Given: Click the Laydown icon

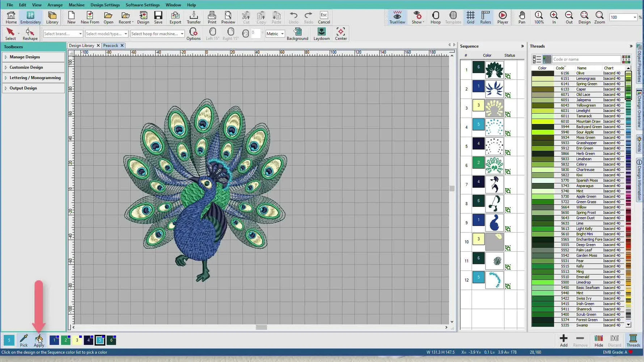Looking at the screenshot, I should pyautogui.click(x=321, y=34).
